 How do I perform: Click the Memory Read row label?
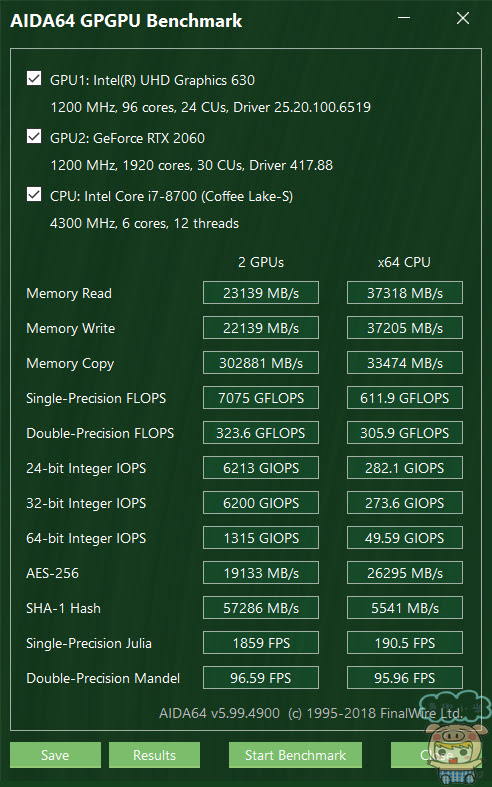[69, 293]
